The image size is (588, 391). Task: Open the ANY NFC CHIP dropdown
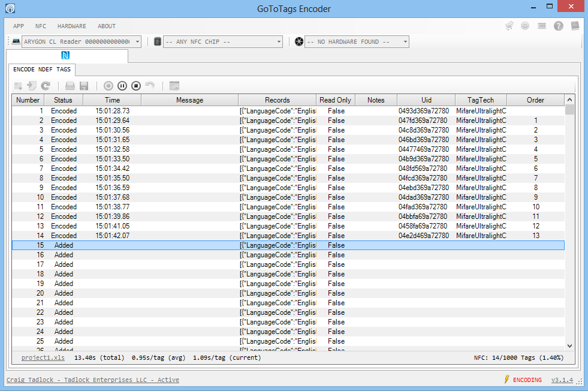point(223,41)
